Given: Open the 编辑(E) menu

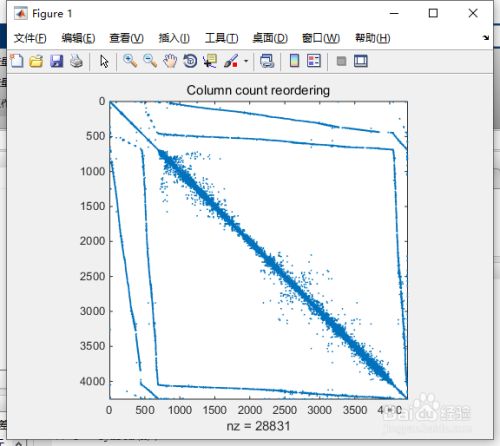Looking at the screenshot, I should pos(78,38).
